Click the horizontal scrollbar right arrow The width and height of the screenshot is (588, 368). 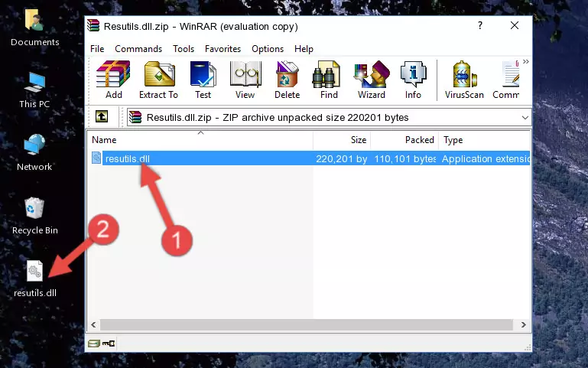coord(524,325)
